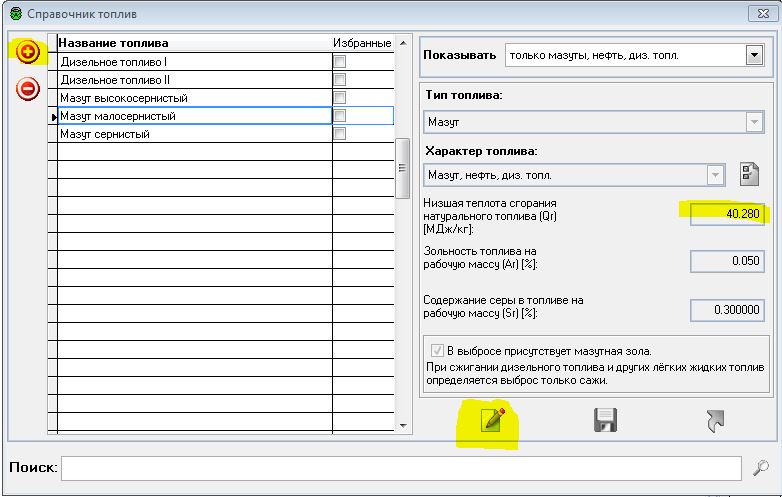Toggle Избранные checkbox for Мазут сернистый
This screenshot has width=782, height=497.
pyautogui.click(x=339, y=134)
